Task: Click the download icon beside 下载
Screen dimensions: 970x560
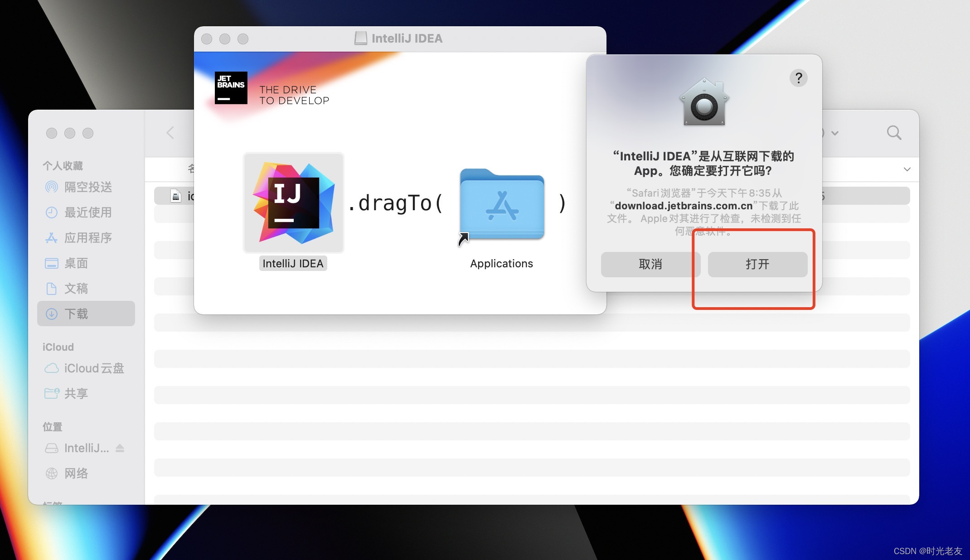Action: pyautogui.click(x=52, y=314)
